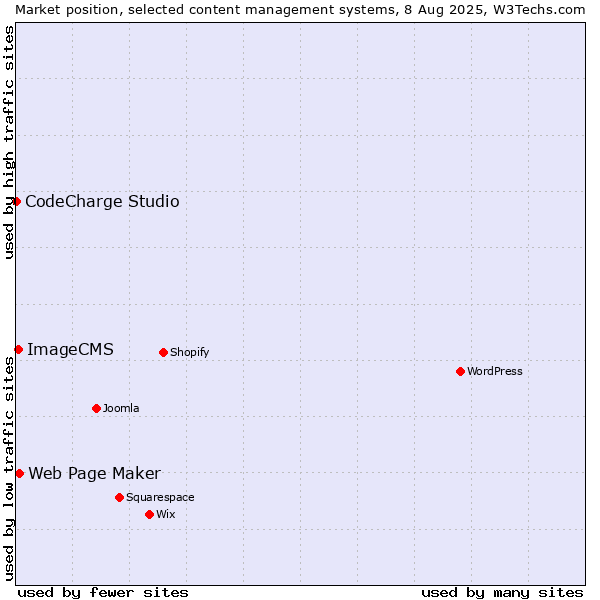Click the CodeCharge Studio label
The width and height of the screenshot is (600, 600).
(x=102, y=202)
